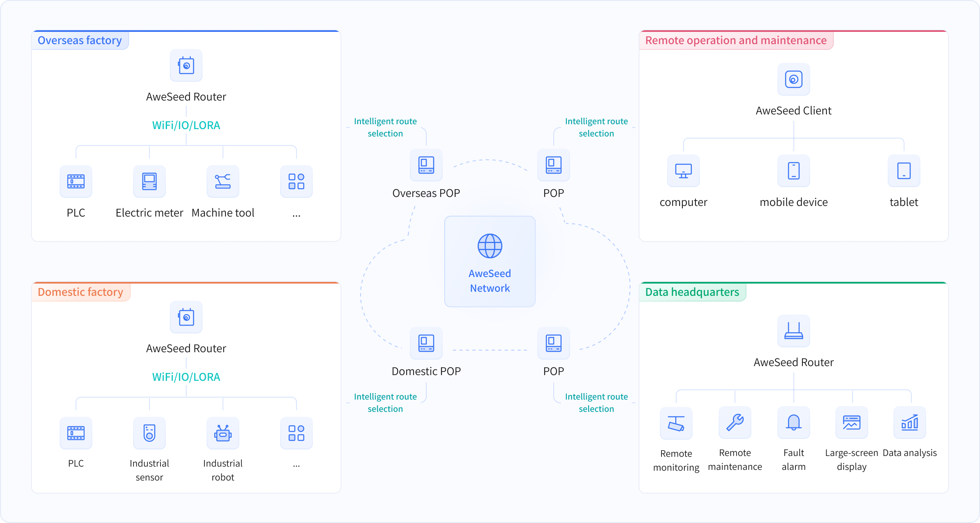Click the Domestic POP label
The image size is (980, 523).
[426, 371]
